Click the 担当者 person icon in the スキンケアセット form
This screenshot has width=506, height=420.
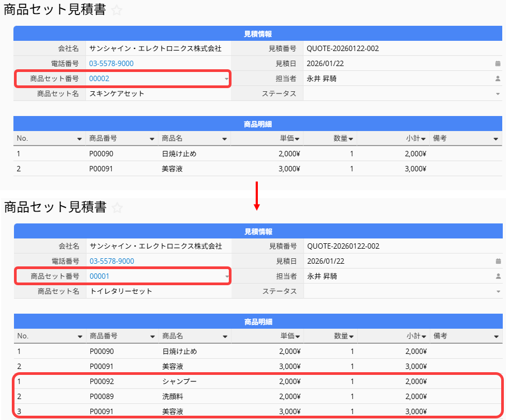pos(497,78)
